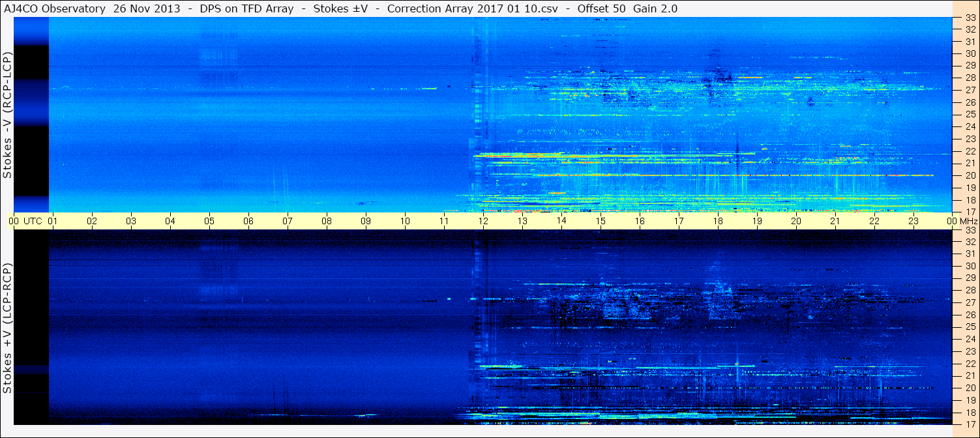Screen dimensions: 980x438
Task: Select the 18 hour tick on time axis
Action: click(718, 222)
